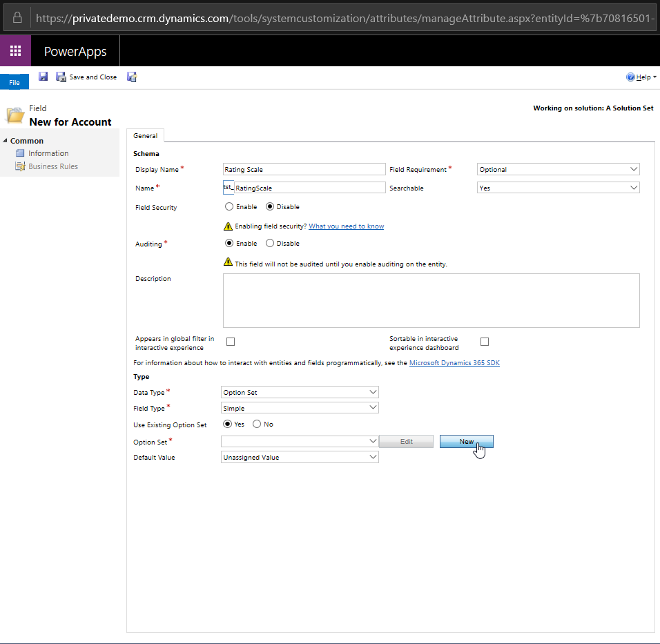Image resolution: width=660 pixels, height=644 pixels.
Task: Select No for Use Existing Option Set
Action: point(257,424)
